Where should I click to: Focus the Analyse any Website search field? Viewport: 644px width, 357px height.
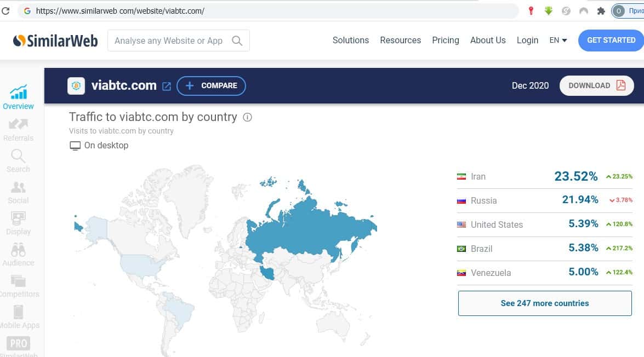tap(170, 41)
